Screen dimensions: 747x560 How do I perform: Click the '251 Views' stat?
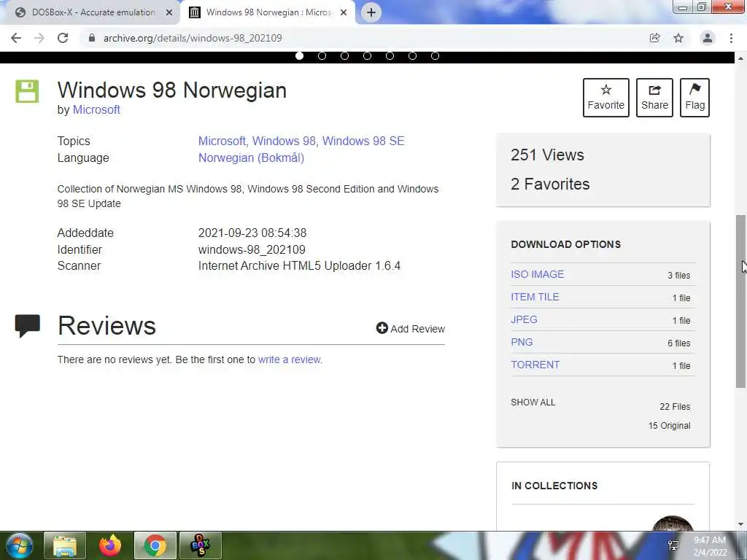[x=547, y=155]
